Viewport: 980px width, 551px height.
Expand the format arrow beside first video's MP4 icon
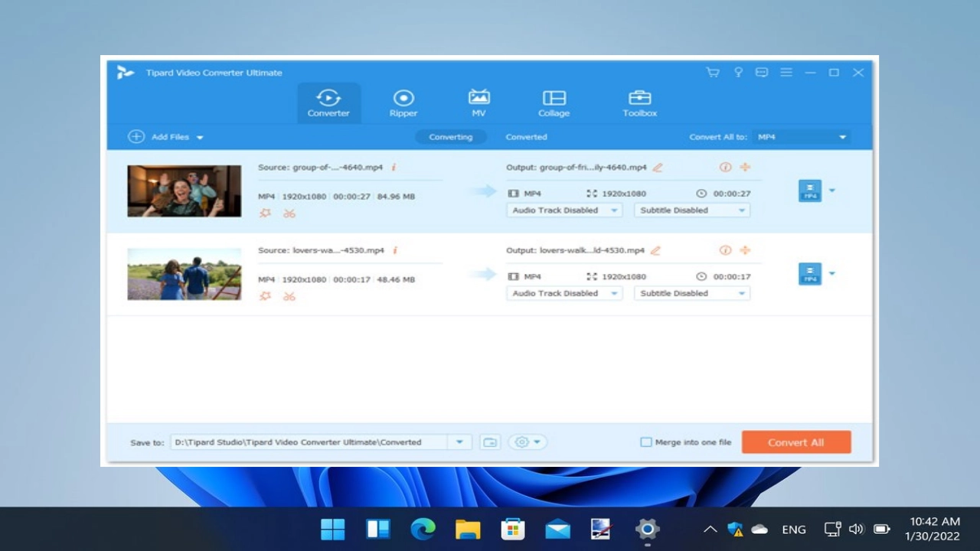pyautogui.click(x=832, y=191)
